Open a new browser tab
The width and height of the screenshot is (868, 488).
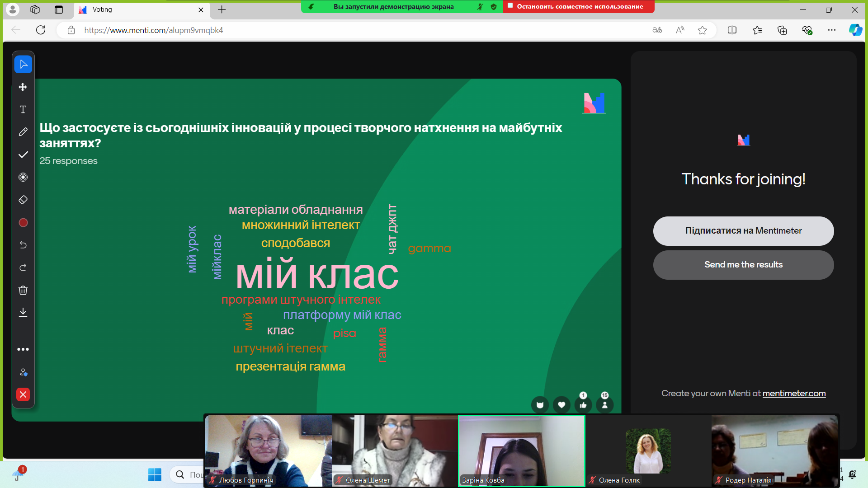(222, 9)
